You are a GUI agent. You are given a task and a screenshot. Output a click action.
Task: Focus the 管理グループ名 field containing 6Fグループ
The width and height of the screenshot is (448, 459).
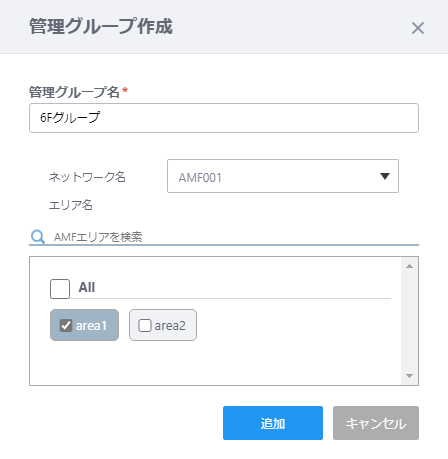click(224, 118)
